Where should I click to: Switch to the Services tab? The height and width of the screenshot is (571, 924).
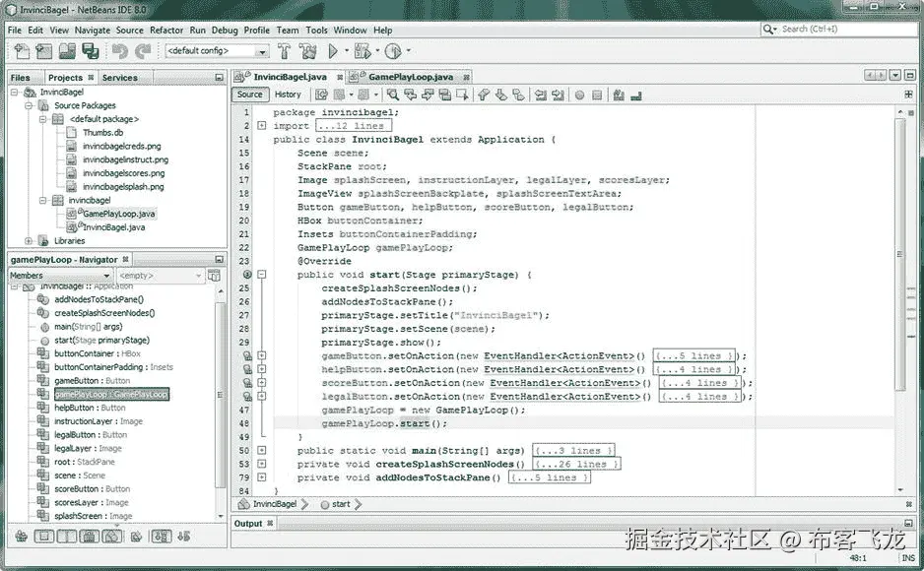point(119,77)
